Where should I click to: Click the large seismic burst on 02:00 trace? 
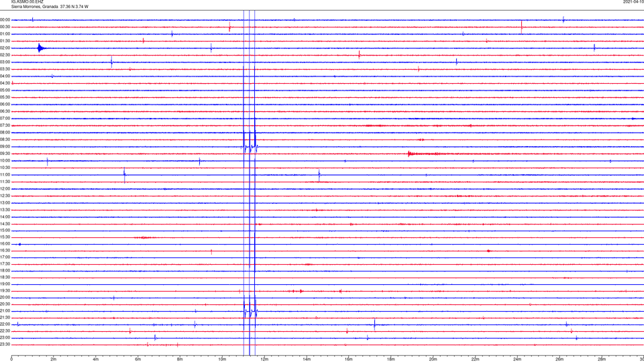click(x=40, y=48)
